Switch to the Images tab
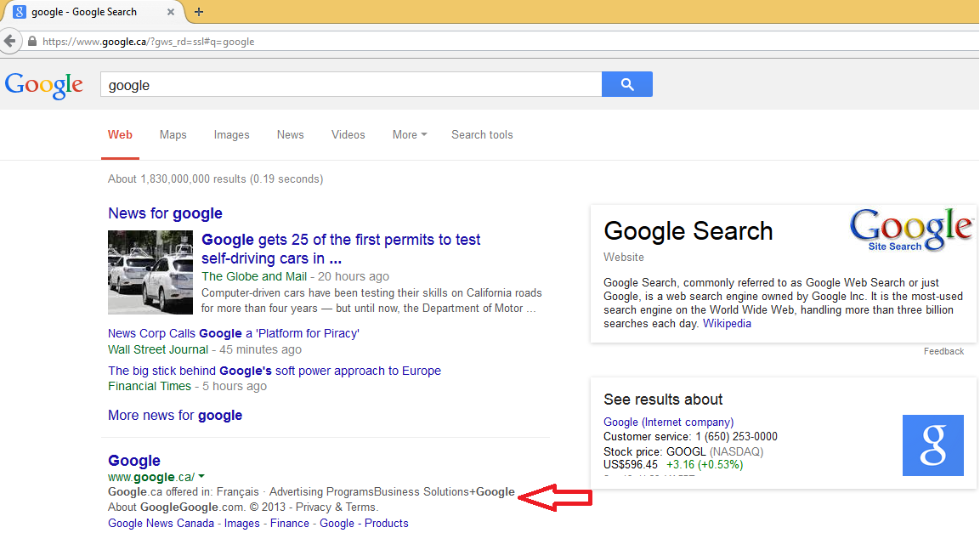The image size is (980, 533). coord(231,135)
